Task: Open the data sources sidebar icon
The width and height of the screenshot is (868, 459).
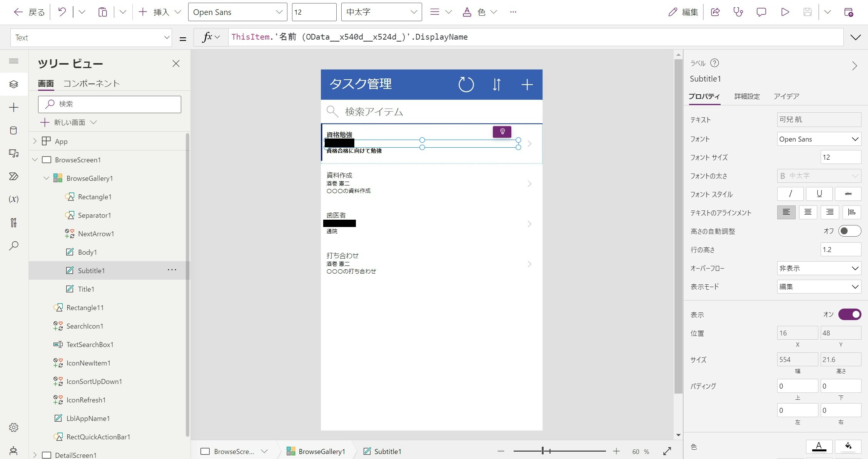Action: [x=13, y=130]
